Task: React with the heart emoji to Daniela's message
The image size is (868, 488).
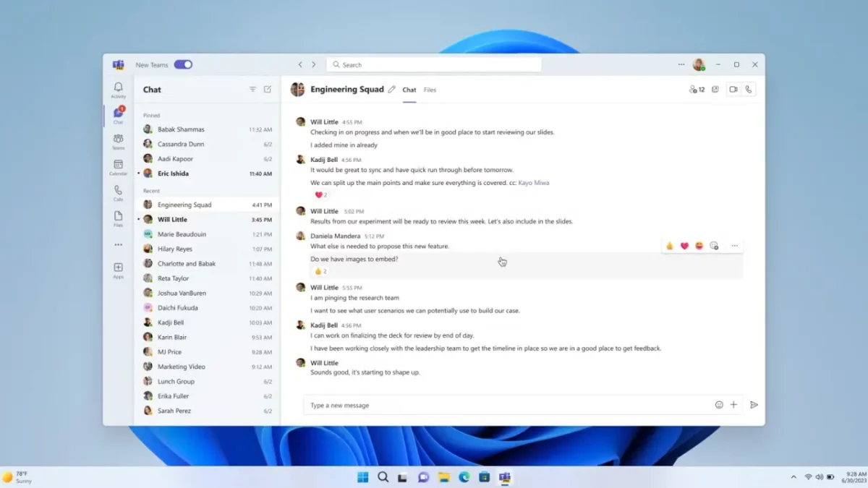Action: pyautogui.click(x=684, y=245)
